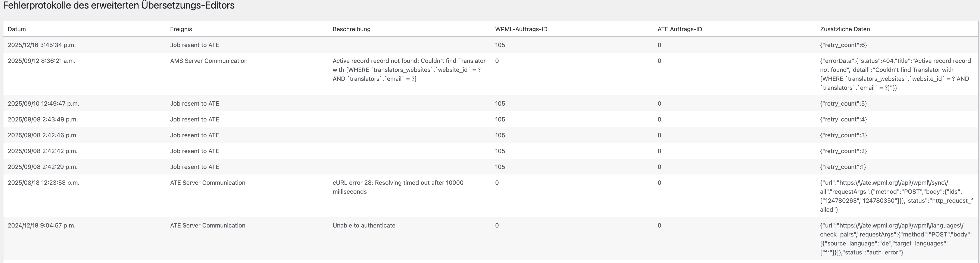Select the Unable to authenticate description

pyautogui.click(x=364, y=225)
